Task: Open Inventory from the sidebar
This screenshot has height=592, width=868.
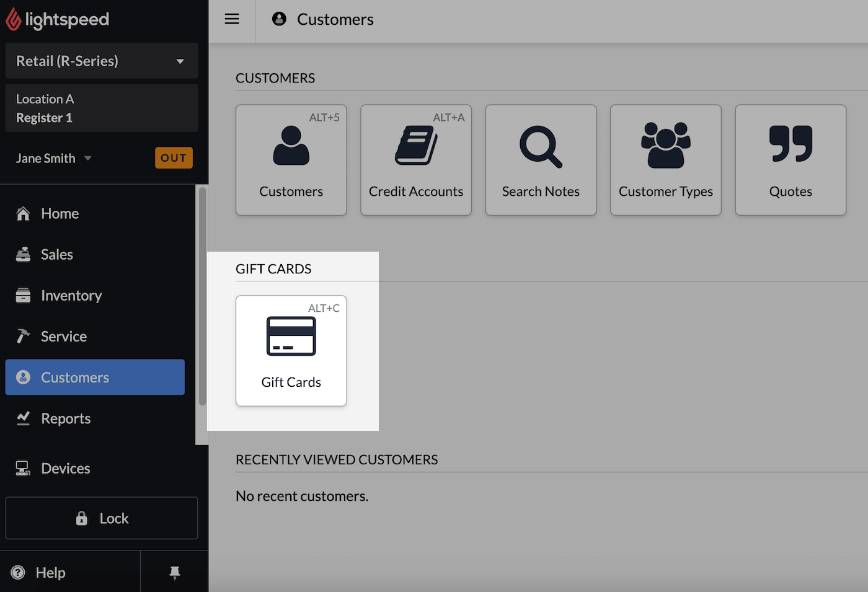Action: [71, 296]
